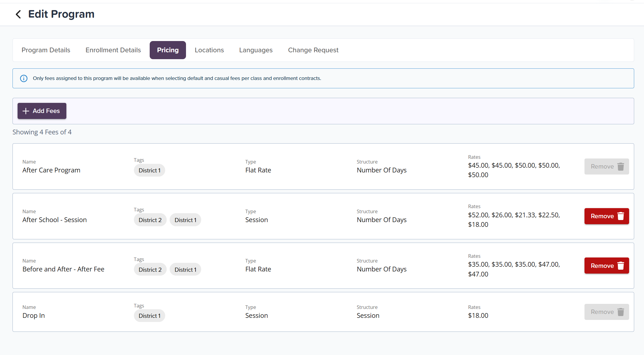Click District 1 tag on After Care Program
Image resolution: width=644 pixels, height=355 pixels.
(149, 170)
